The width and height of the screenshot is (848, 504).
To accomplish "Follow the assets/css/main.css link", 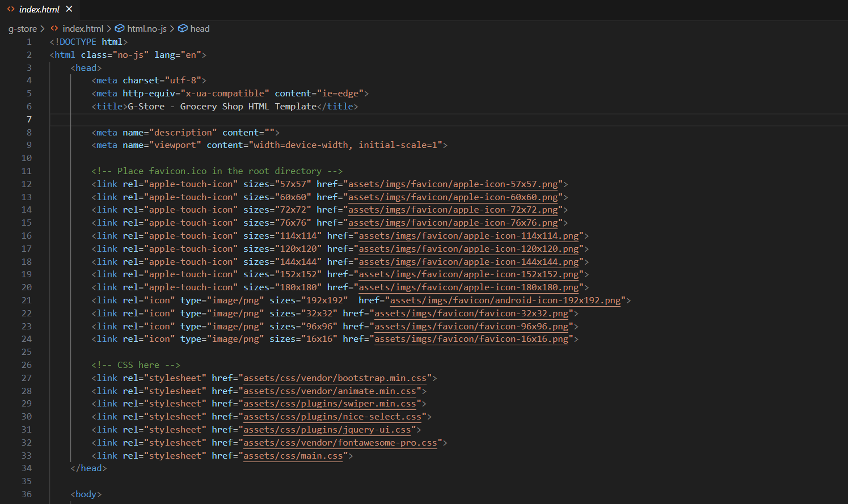I will (293, 456).
